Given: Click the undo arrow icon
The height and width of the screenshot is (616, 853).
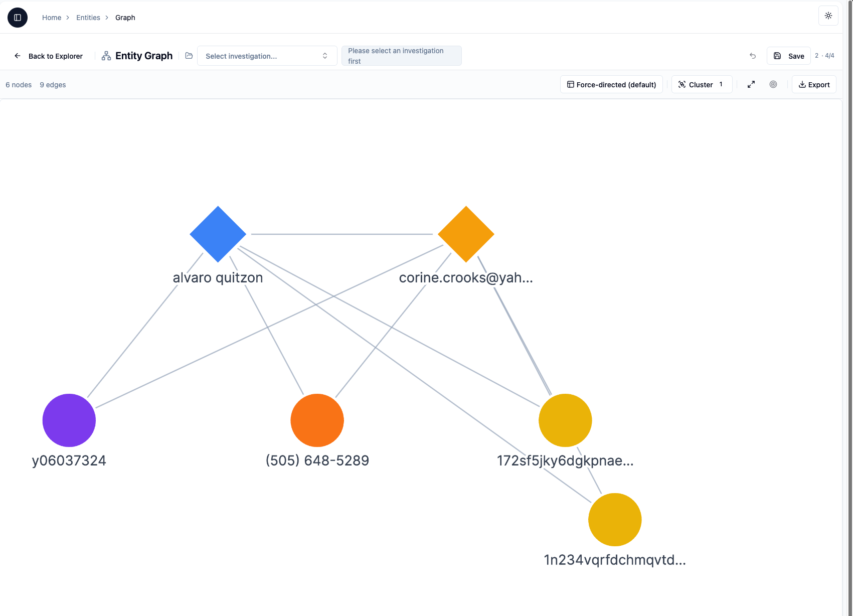Looking at the screenshot, I should pyautogui.click(x=753, y=56).
